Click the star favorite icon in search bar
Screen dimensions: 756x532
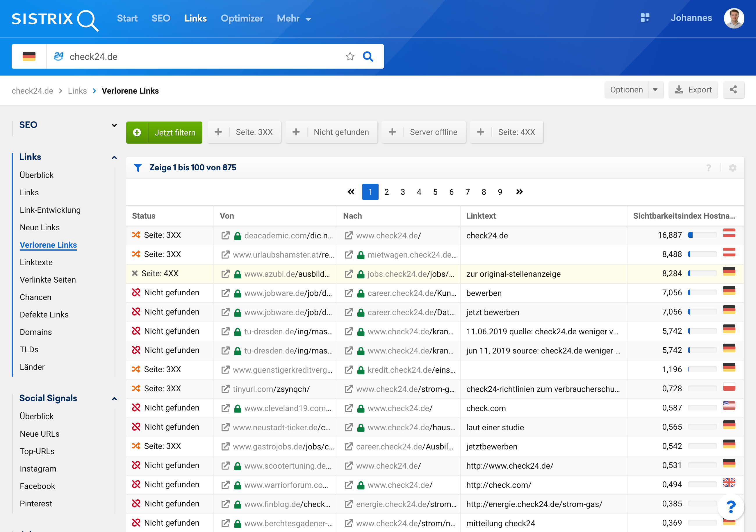point(350,57)
